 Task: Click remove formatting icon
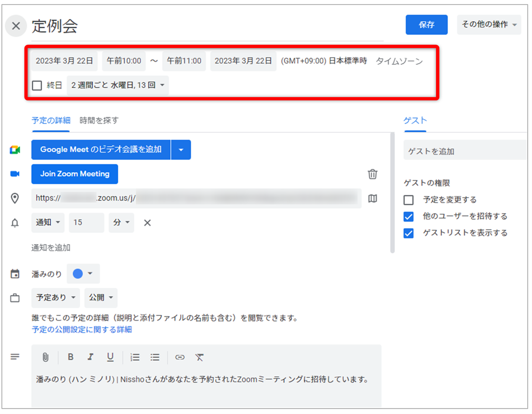coord(199,357)
